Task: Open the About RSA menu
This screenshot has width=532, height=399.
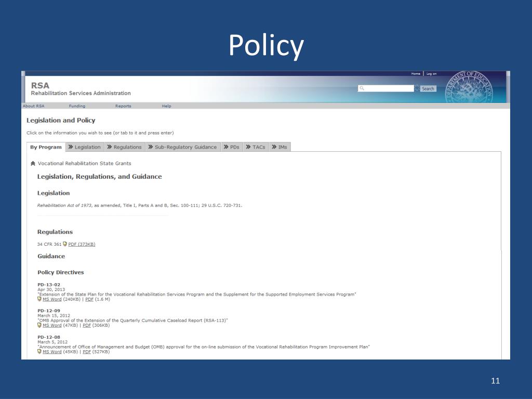Action: coord(34,106)
